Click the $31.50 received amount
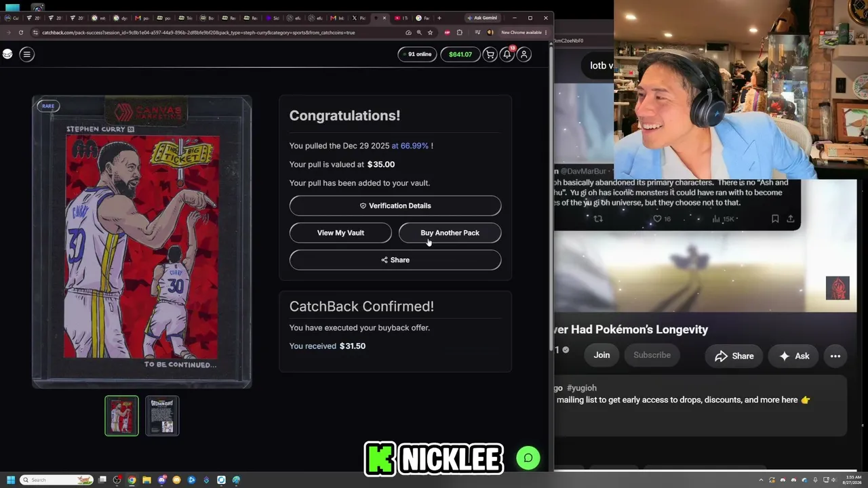Screen dimensions: 868x488 click(353, 346)
